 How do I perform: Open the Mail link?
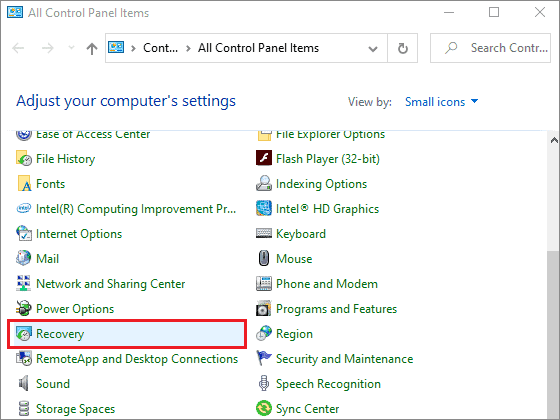click(48, 259)
